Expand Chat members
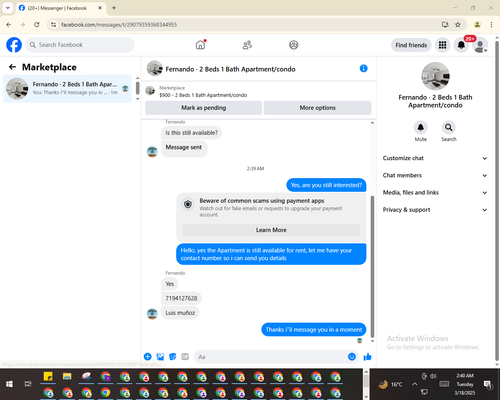The height and width of the screenshot is (400, 500). 435,175
